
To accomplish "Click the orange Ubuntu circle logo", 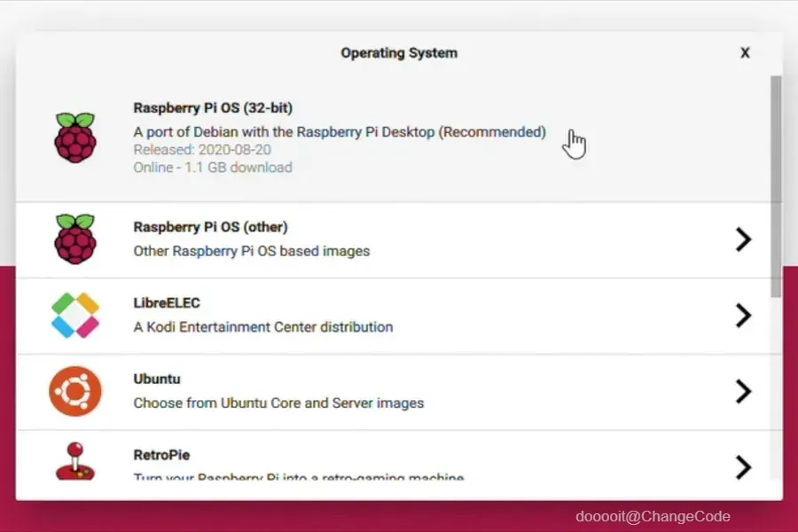I will (75, 391).
